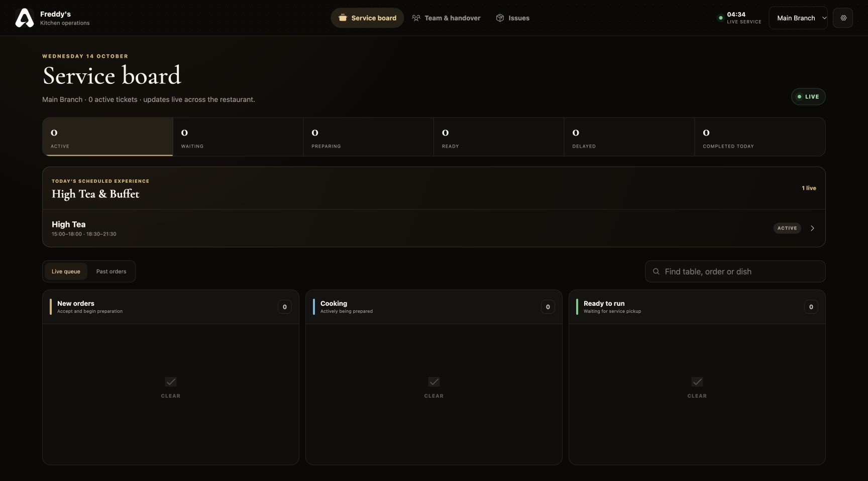Screen dimensions: 868x481
Task: Open the Main Branch dropdown
Action: tap(798, 18)
